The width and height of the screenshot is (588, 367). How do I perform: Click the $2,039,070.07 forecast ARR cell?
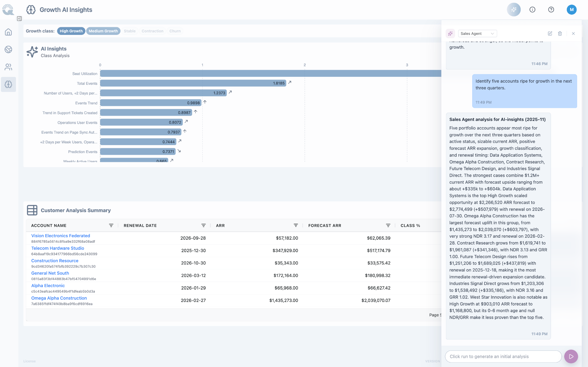click(x=376, y=300)
